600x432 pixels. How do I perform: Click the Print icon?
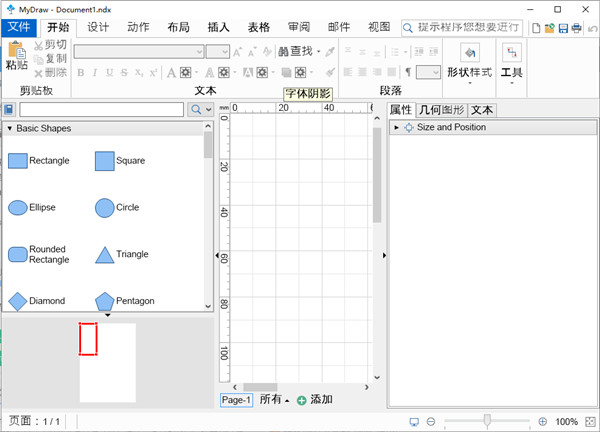click(576, 28)
